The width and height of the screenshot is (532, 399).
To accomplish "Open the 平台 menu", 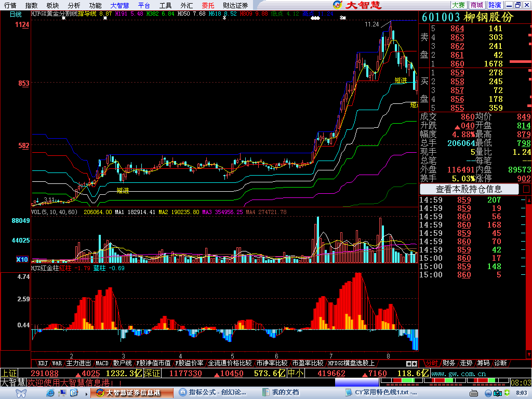I will click(x=144, y=5).
